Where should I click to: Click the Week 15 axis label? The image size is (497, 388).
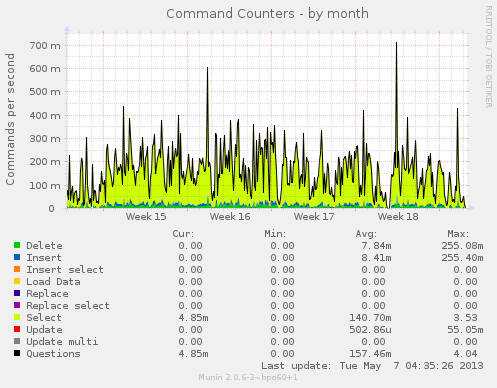[x=146, y=217]
